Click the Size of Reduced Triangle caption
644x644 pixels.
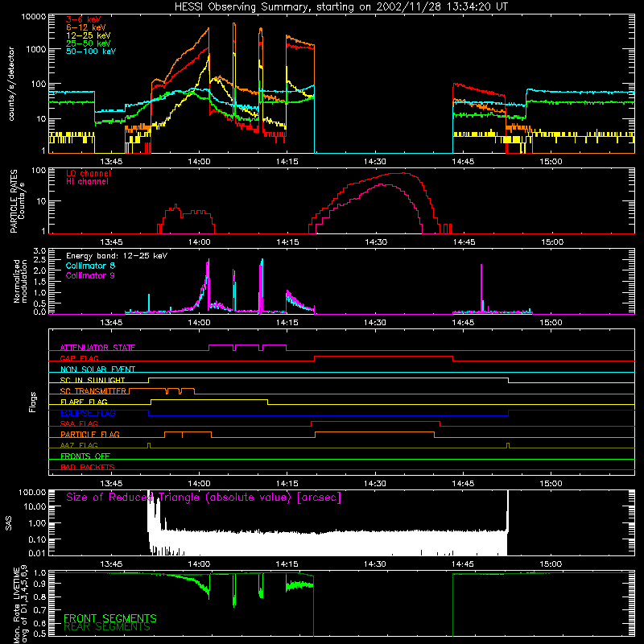tap(204, 497)
